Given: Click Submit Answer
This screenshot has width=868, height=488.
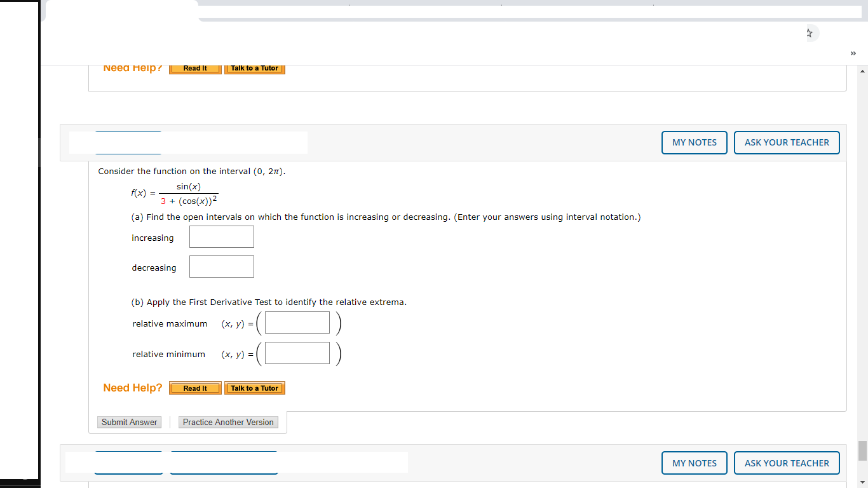Looking at the screenshot, I should (129, 422).
